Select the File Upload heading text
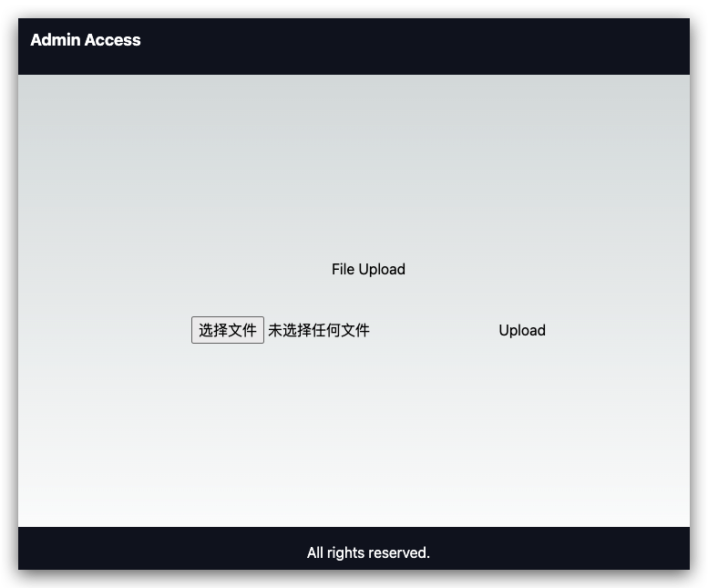The width and height of the screenshot is (708, 588). pos(368,269)
